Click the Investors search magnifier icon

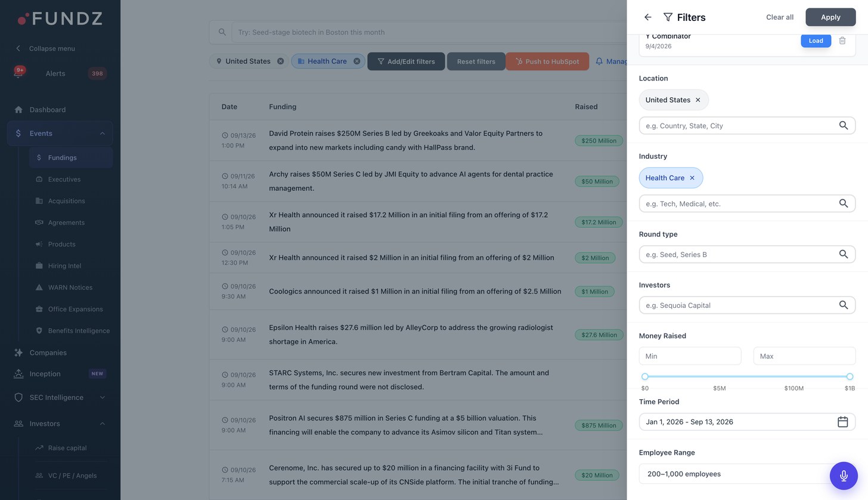coord(844,305)
